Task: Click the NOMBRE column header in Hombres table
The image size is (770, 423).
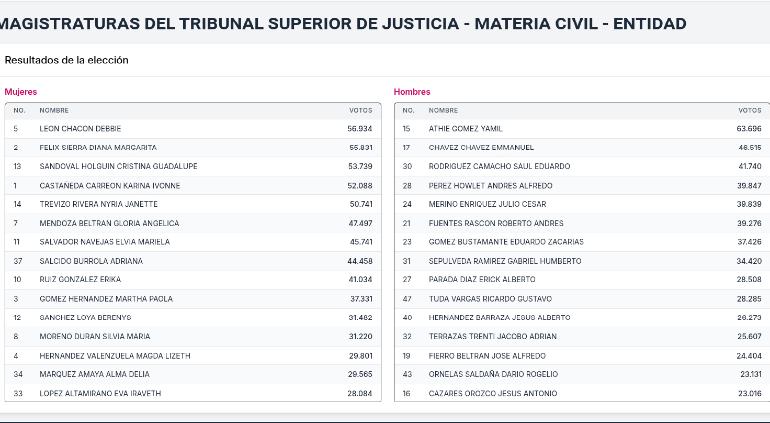Action: pyautogui.click(x=443, y=111)
